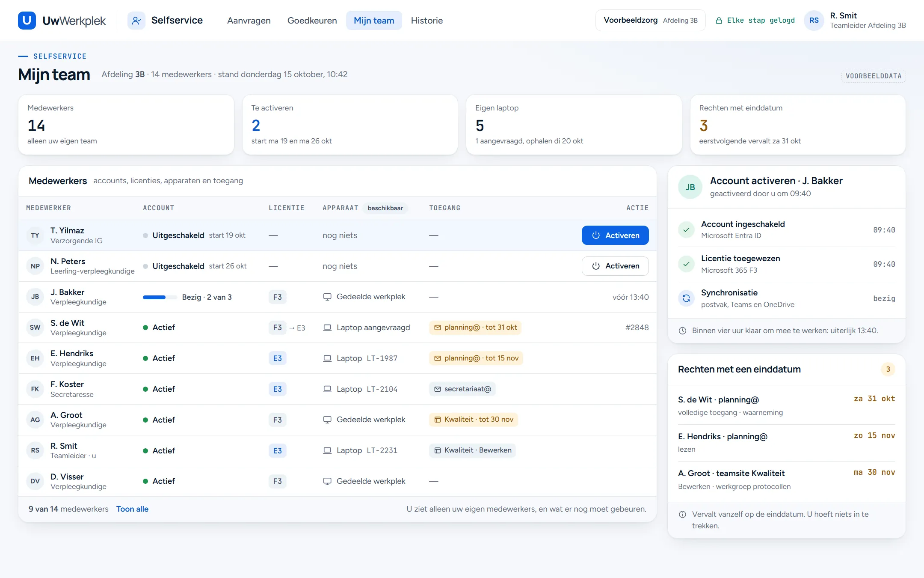This screenshot has height=578, width=924.
Task: Click the 'Kwaliteit · tot 30 nov' access badge
Action: (x=474, y=420)
